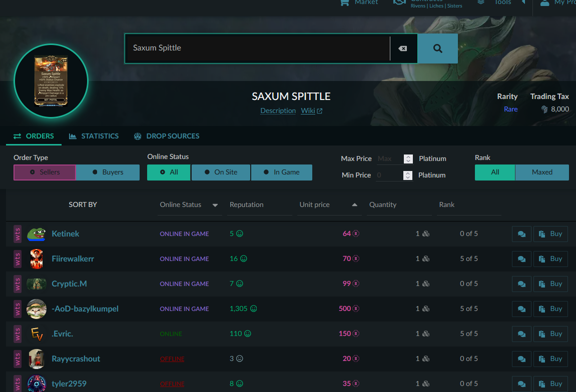This screenshot has height=392, width=576.
Task: Buy from Ketinek for 64 platinum
Action: 550,234
